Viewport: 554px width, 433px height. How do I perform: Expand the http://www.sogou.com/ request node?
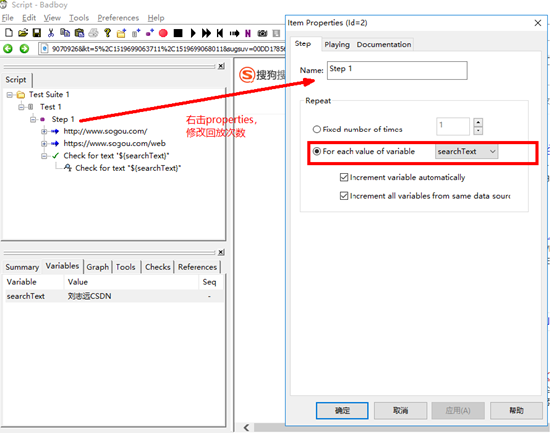44,131
